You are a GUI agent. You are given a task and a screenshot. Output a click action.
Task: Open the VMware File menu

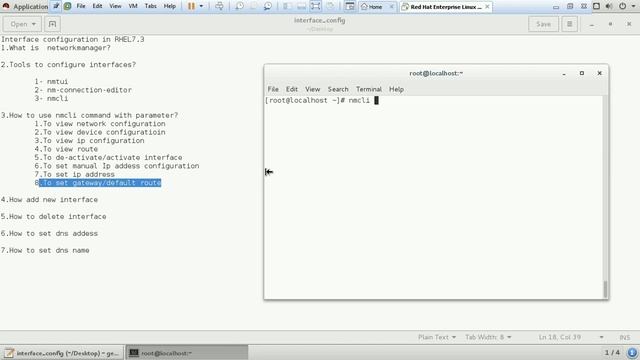(x=81, y=6)
